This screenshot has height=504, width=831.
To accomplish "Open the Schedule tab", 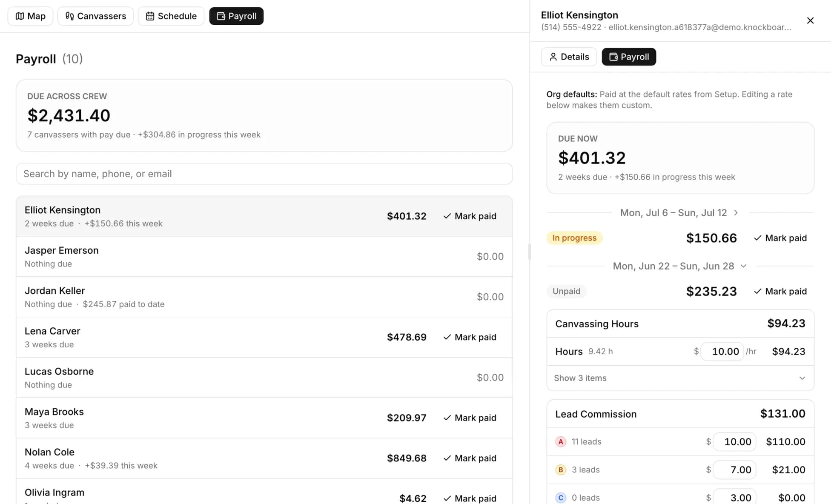I will pos(171,16).
